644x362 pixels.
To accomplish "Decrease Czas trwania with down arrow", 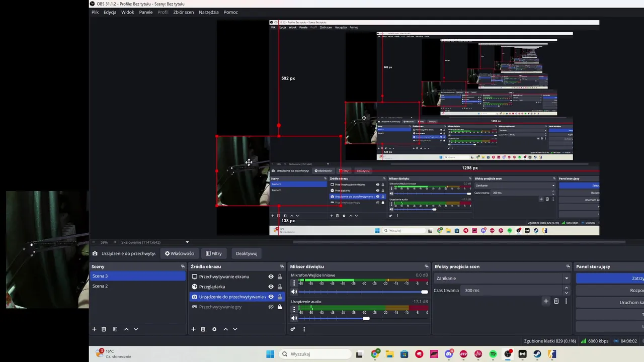I will point(567,293).
